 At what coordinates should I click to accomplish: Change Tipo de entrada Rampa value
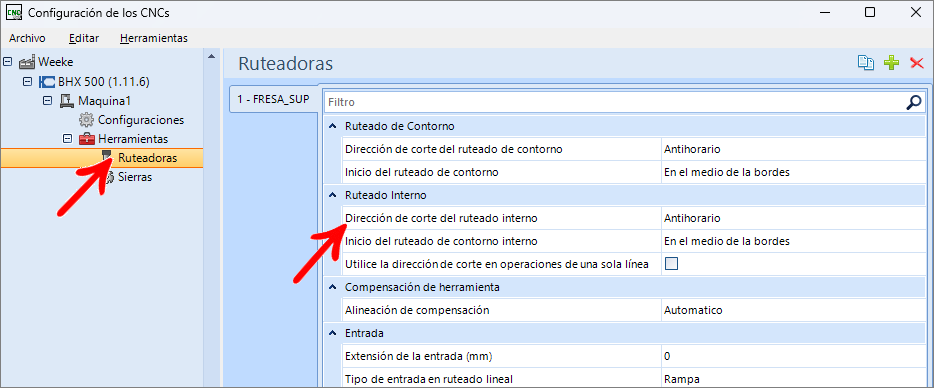click(793, 379)
